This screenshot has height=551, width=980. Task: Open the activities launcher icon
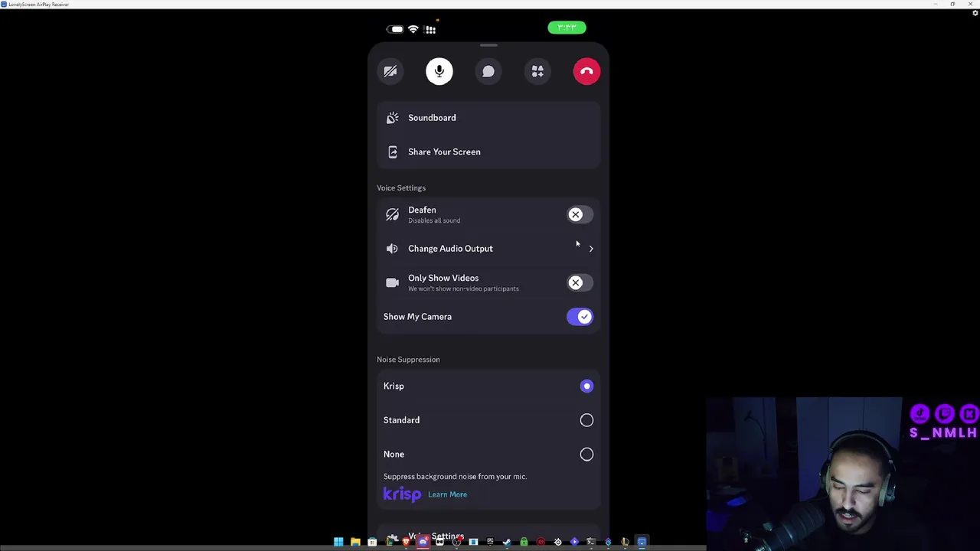(x=537, y=71)
